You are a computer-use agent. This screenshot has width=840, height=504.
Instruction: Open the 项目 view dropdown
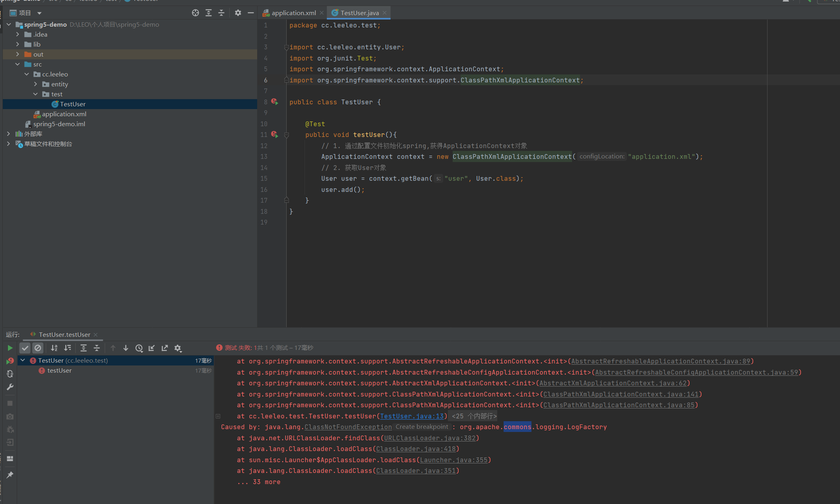coord(39,13)
